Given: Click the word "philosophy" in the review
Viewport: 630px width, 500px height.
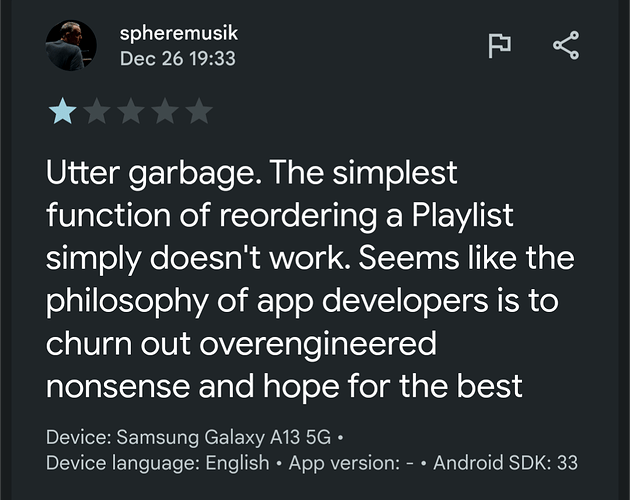Looking at the screenshot, I should 148,300.
